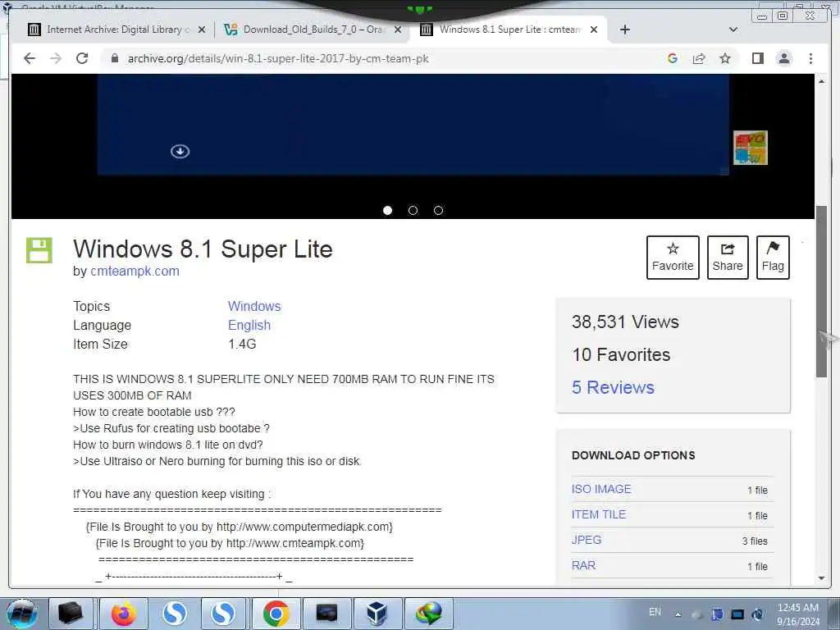Open RAR download option

coord(583,565)
